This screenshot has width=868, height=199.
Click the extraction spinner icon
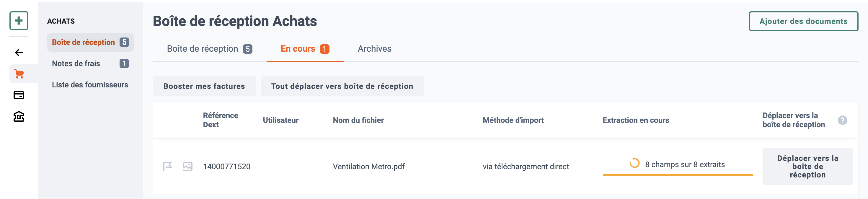634,163
